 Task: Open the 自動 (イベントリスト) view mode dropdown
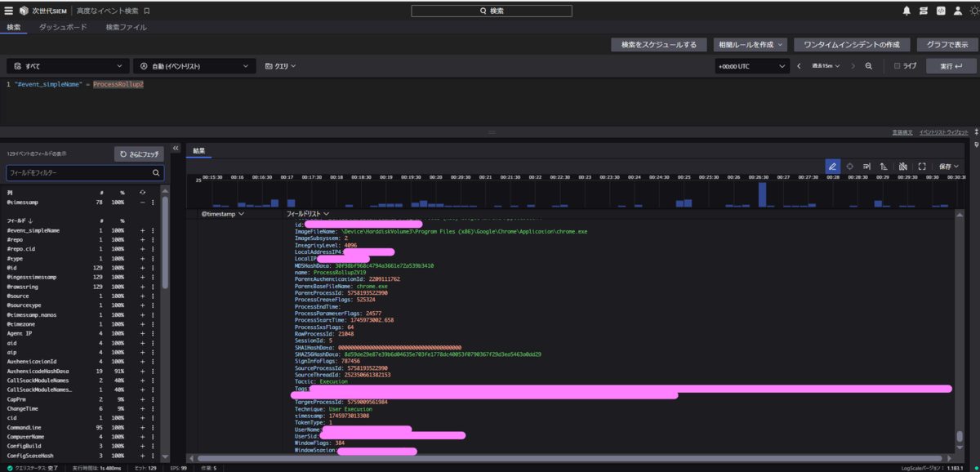tap(195, 66)
